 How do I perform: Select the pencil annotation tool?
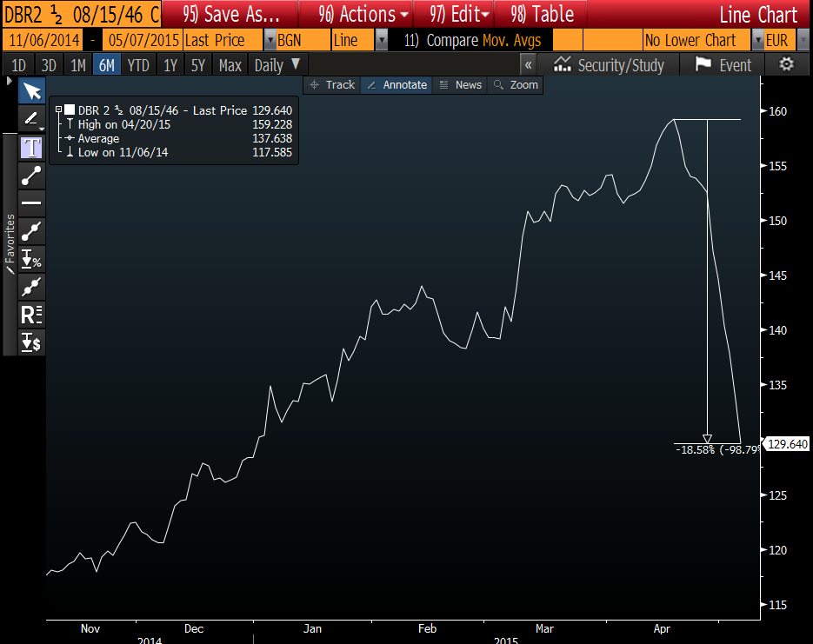(x=31, y=119)
